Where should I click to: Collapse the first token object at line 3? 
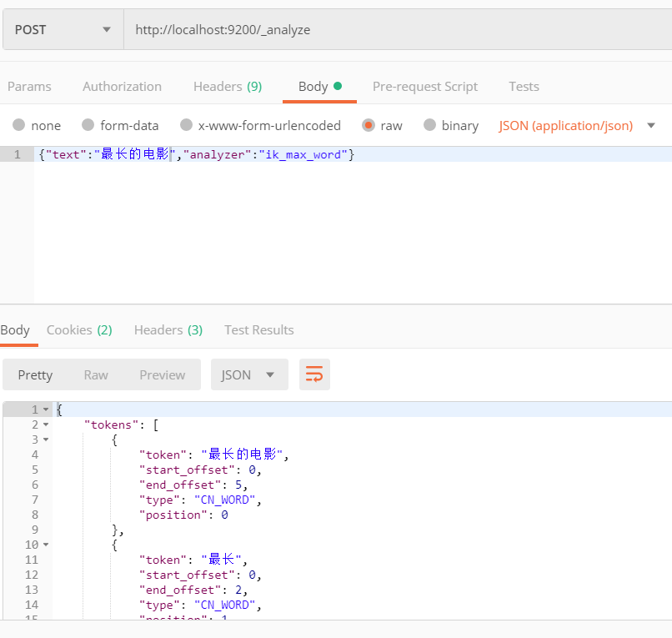pos(46,440)
